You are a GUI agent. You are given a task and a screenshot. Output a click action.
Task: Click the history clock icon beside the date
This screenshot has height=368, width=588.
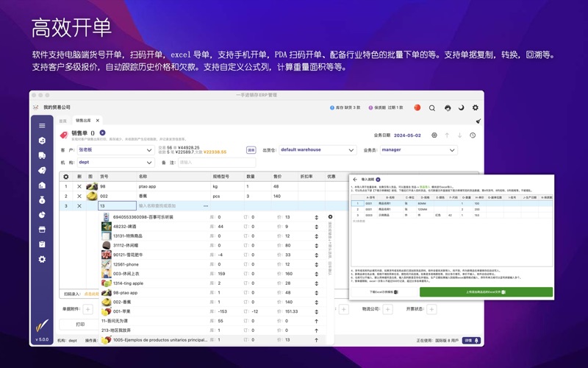tap(473, 135)
